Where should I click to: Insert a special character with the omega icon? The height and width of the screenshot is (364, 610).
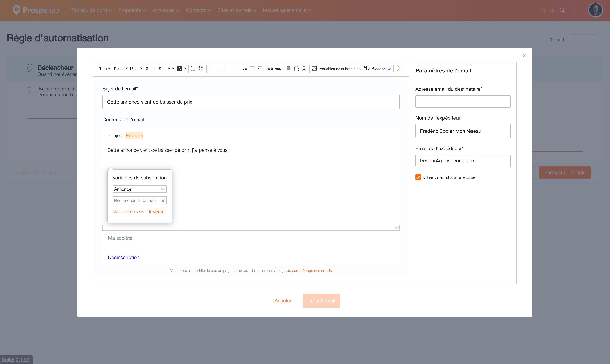click(x=296, y=69)
